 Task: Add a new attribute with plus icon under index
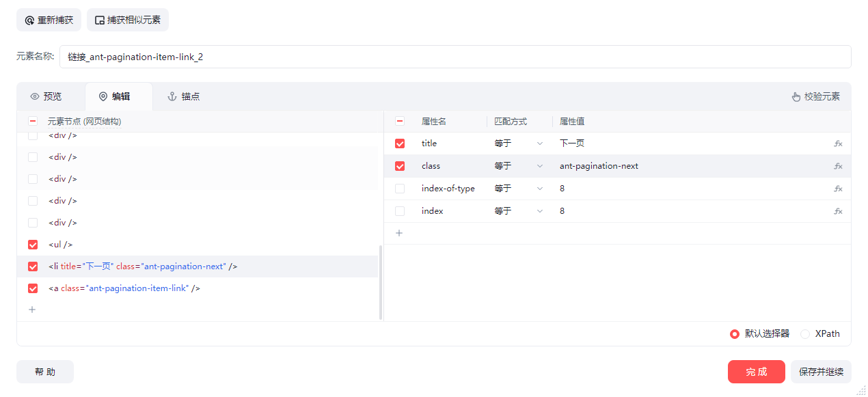tap(400, 233)
